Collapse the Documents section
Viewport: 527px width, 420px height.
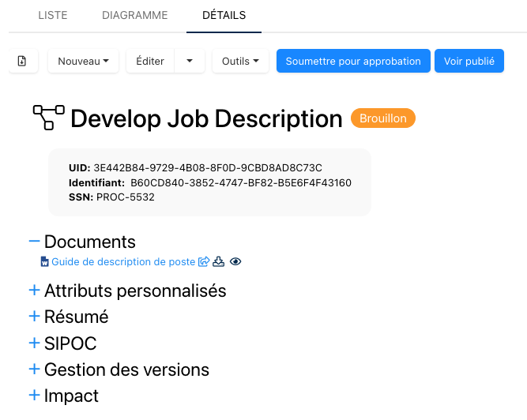34,242
